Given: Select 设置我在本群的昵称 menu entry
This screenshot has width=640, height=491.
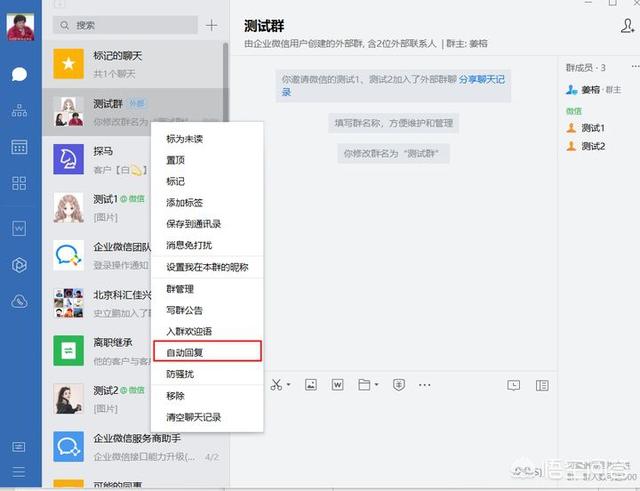Looking at the screenshot, I should coord(207,267).
